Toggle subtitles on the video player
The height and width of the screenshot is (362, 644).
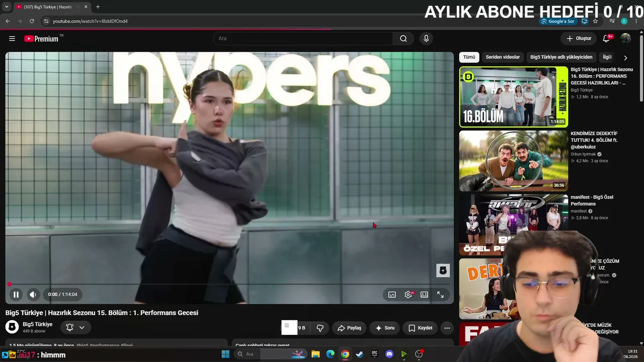(392, 295)
